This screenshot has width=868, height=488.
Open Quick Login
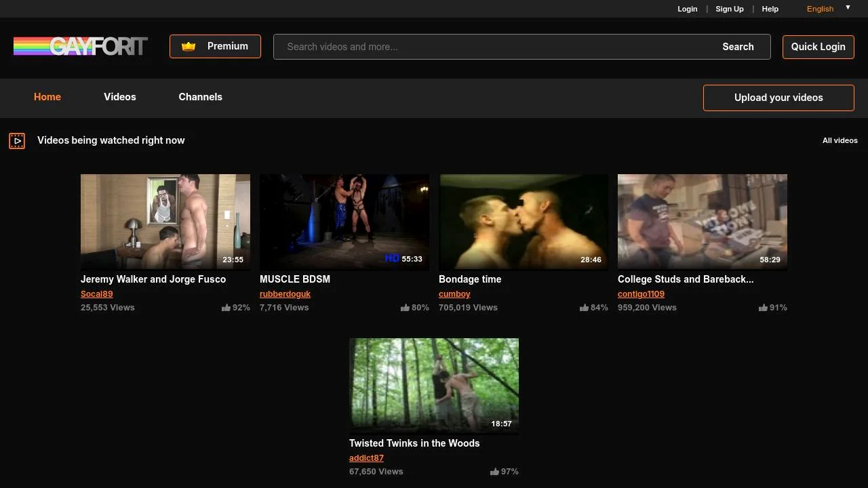[x=818, y=47]
